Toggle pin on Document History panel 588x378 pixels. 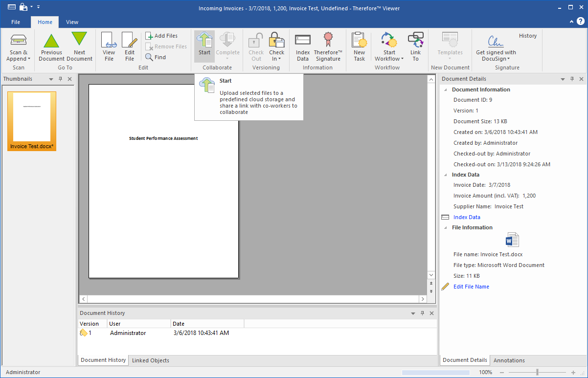[x=422, y=313]
